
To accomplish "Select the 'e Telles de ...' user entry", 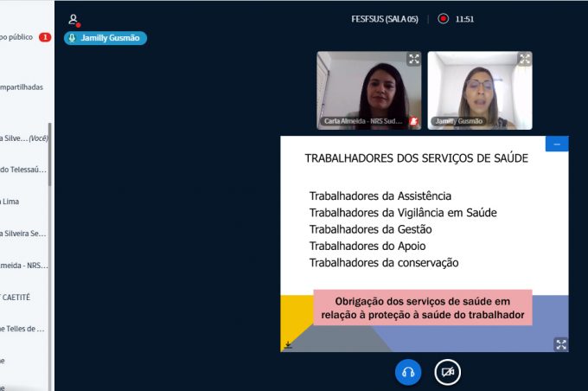I will pyautogui.click(x=24, y=329).
